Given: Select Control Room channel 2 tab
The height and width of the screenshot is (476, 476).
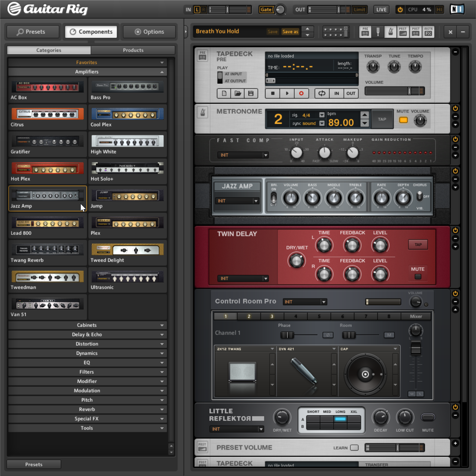Looking at the screenshot, I should (x=249, y=316).
